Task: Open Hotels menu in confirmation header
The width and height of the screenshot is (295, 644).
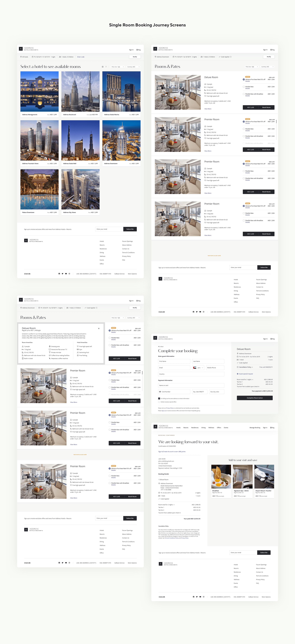Action: (178, 427)
